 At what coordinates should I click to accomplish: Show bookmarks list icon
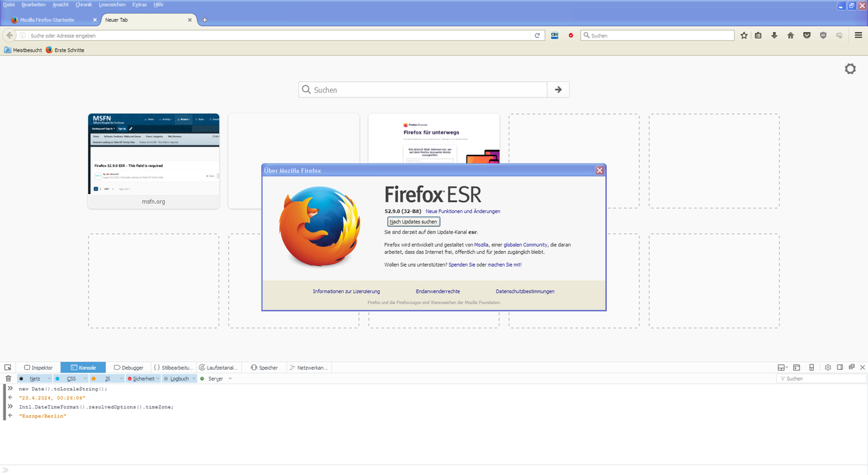(x=758, y=35)
